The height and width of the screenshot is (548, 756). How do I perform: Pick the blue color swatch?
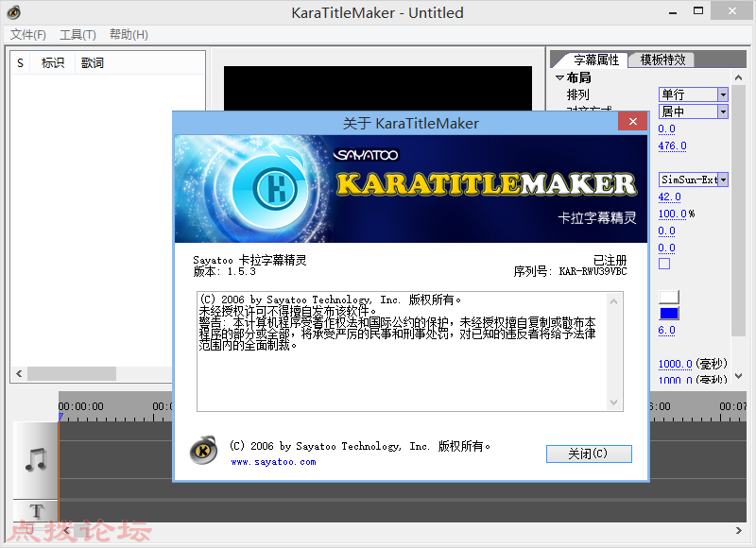(669, 314)
